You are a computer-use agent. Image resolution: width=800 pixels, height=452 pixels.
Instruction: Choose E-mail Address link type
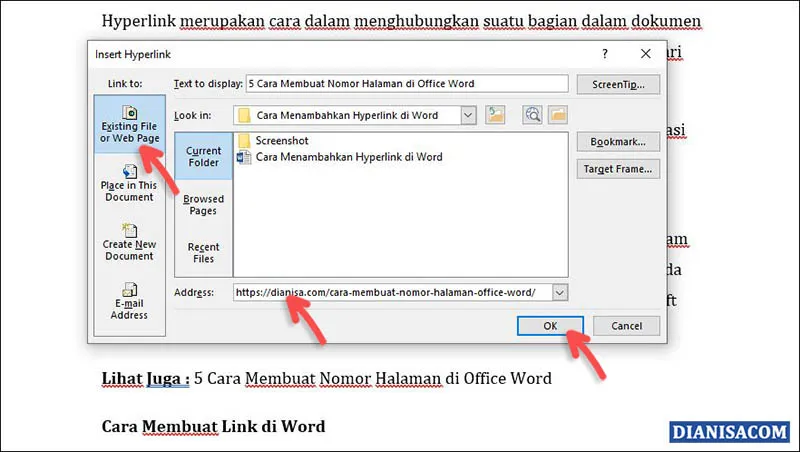click(129, 302)
